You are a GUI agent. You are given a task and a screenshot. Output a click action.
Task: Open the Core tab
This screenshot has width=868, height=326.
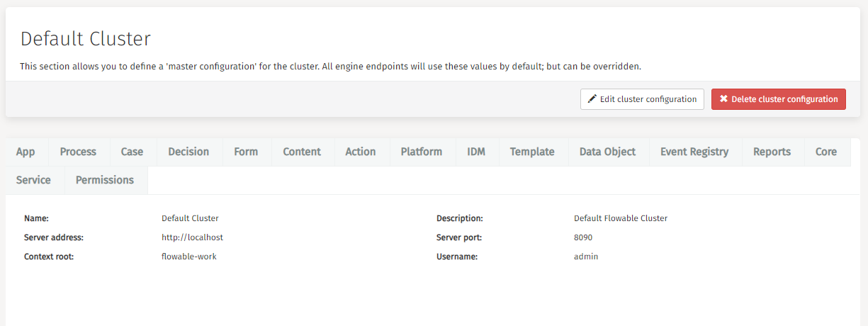point(826,152)
